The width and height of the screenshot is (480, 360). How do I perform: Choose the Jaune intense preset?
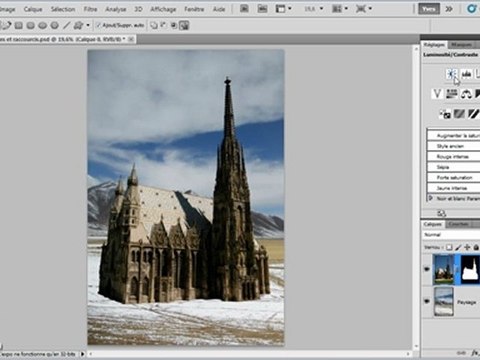tap(454, 188)
